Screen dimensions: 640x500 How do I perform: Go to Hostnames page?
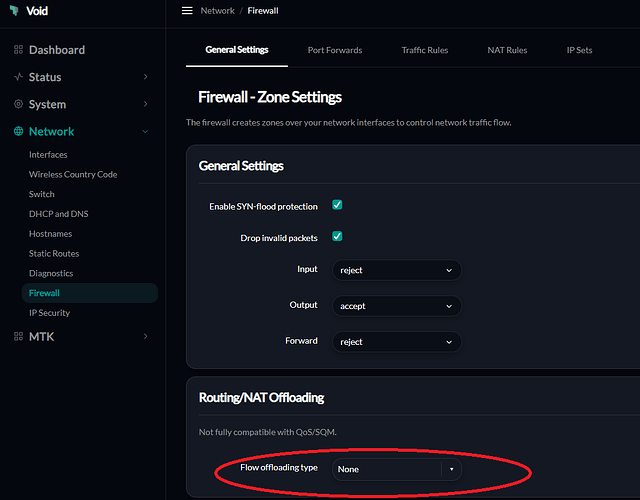[x=50, y=233]
